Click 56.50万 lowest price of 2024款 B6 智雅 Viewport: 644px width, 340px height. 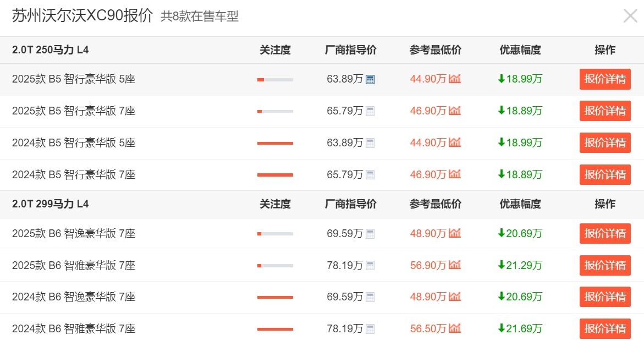tap(428, 328)
